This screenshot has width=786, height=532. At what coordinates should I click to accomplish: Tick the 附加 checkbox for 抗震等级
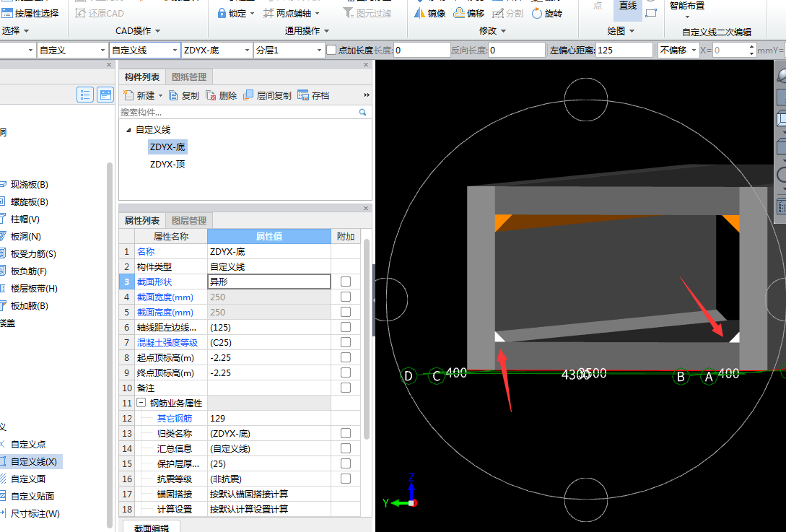346,479
